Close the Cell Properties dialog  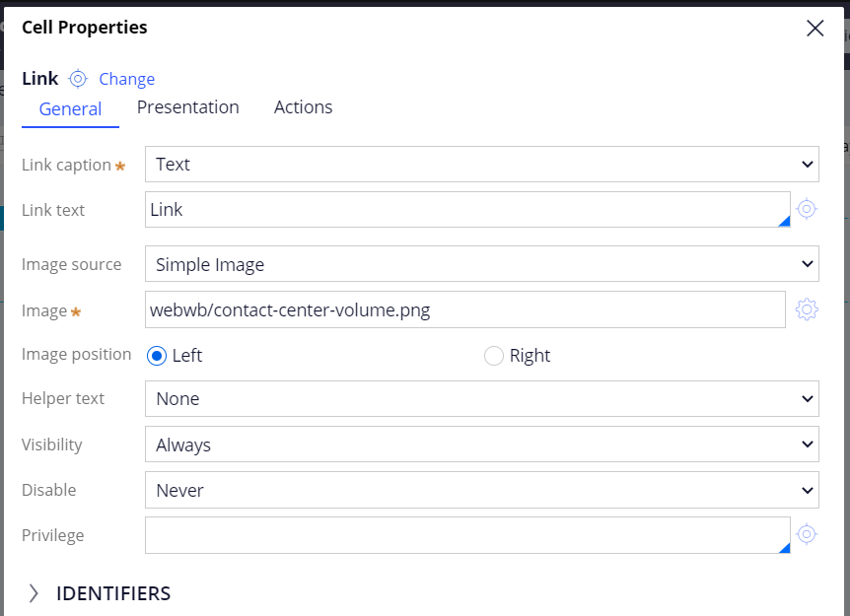pyautogui.click(x=815, y=28)
